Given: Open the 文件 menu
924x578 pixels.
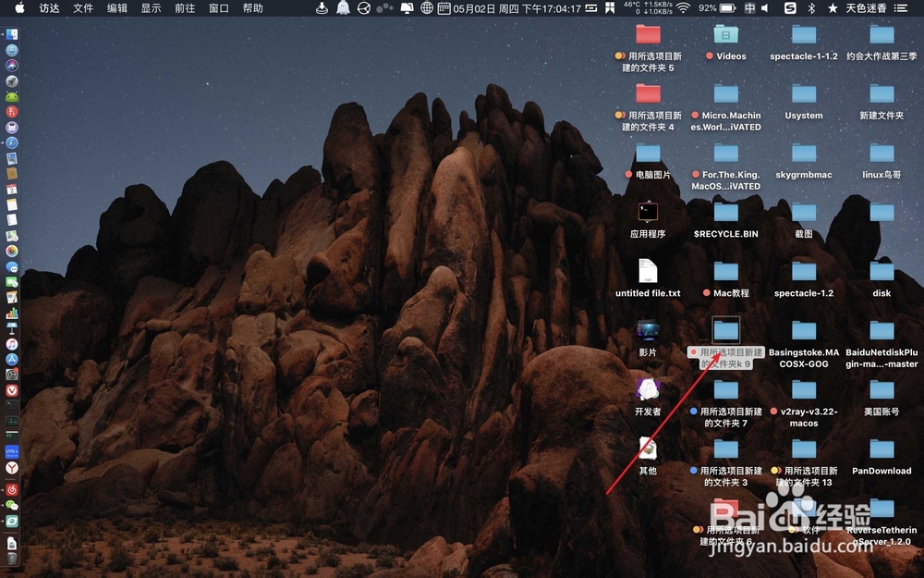Looking at the screenshot, I should pyautogui.click(x=83, y=8).
